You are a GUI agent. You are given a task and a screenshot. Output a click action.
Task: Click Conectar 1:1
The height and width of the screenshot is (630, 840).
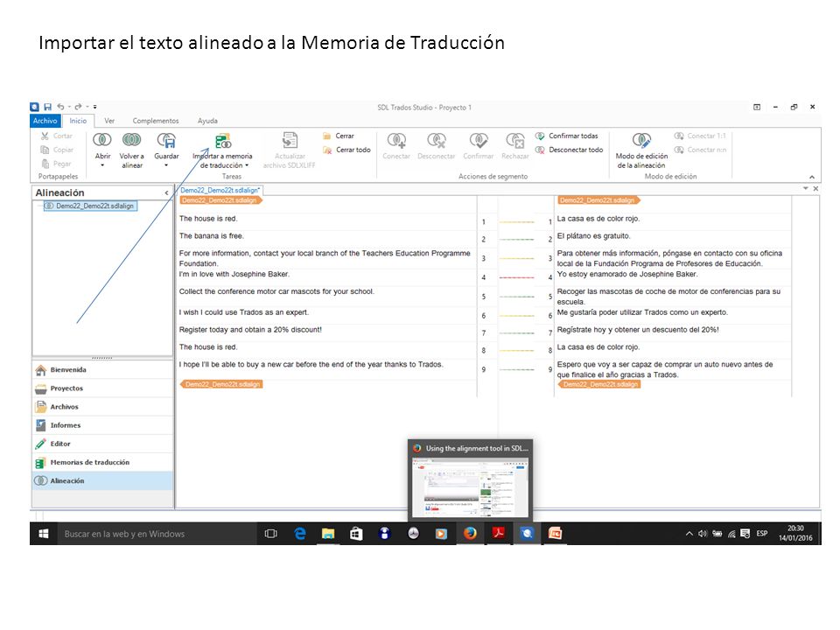(x=700, y=136)
